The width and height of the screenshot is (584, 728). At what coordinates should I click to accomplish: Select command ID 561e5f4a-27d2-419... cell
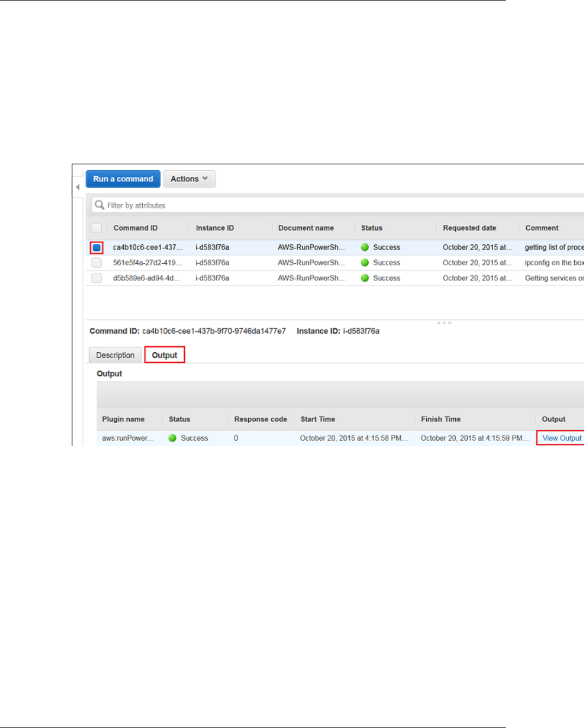pos(148,263)
